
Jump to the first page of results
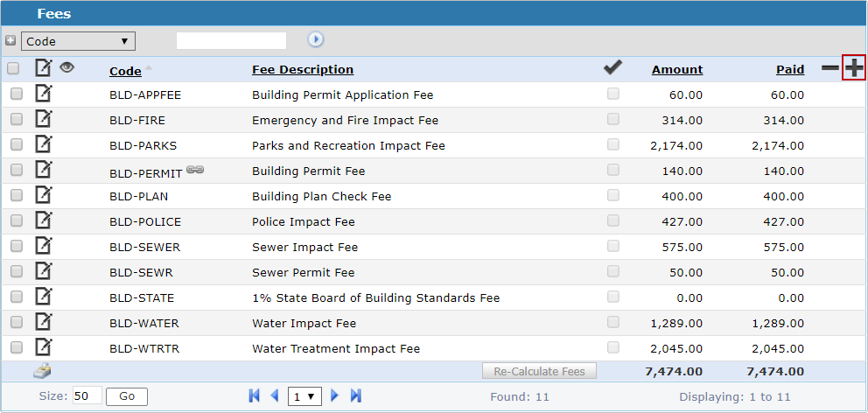[x=255, y=396]
